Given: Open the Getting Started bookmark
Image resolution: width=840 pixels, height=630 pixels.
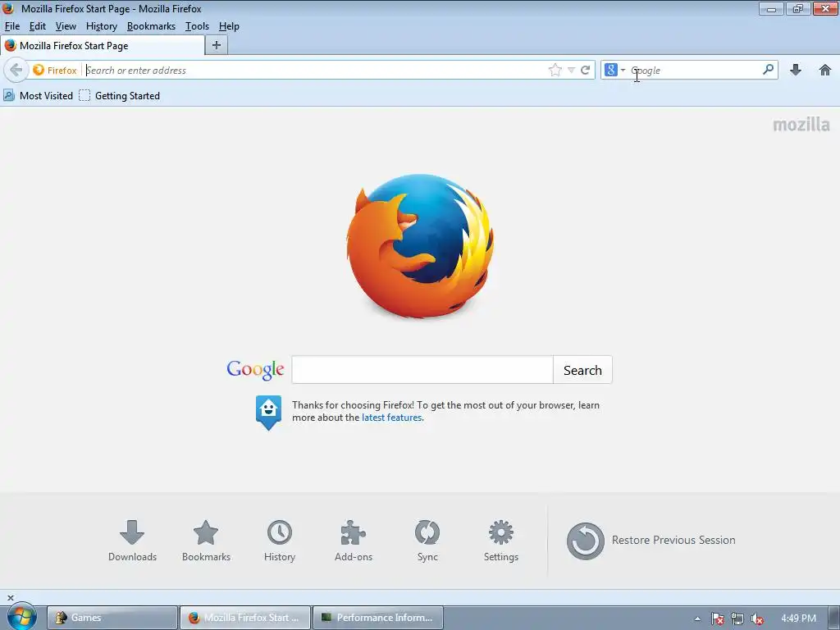Looking at the screenshot, I should coord(120,96).
